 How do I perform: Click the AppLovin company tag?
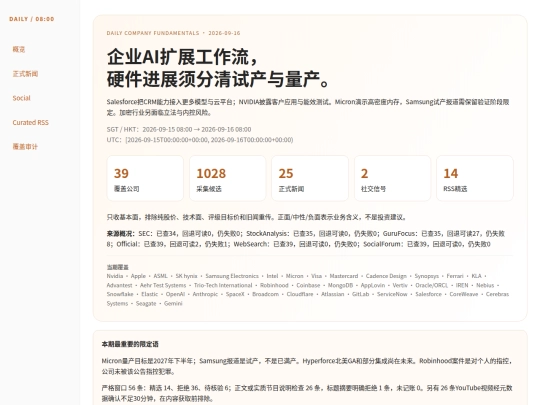coord(373,285)
